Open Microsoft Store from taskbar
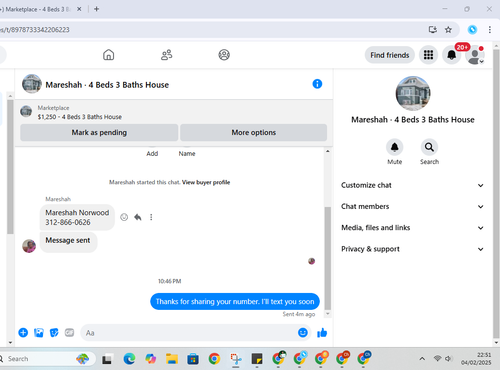The width and height of the screenshot is (500, 370). 193,359
